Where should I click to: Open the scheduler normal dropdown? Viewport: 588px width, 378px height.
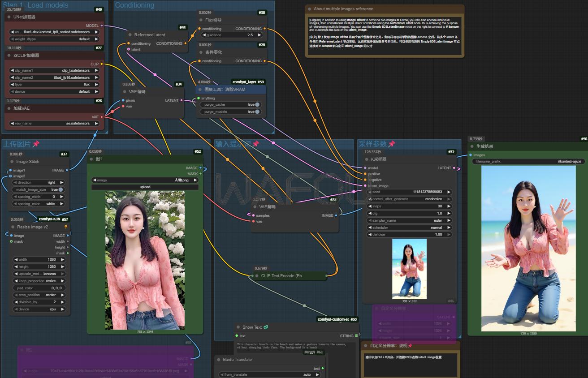tap(409, 228)
